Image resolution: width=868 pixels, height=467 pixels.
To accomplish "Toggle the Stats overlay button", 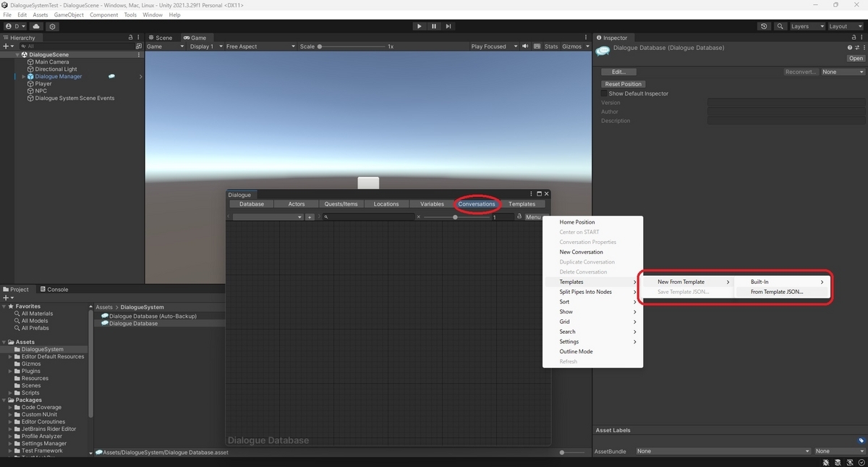I will pos(551,46).
